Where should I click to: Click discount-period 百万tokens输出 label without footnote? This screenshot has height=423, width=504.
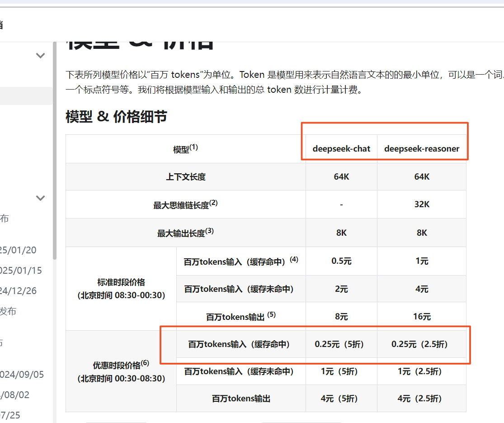tap(241, 399)
